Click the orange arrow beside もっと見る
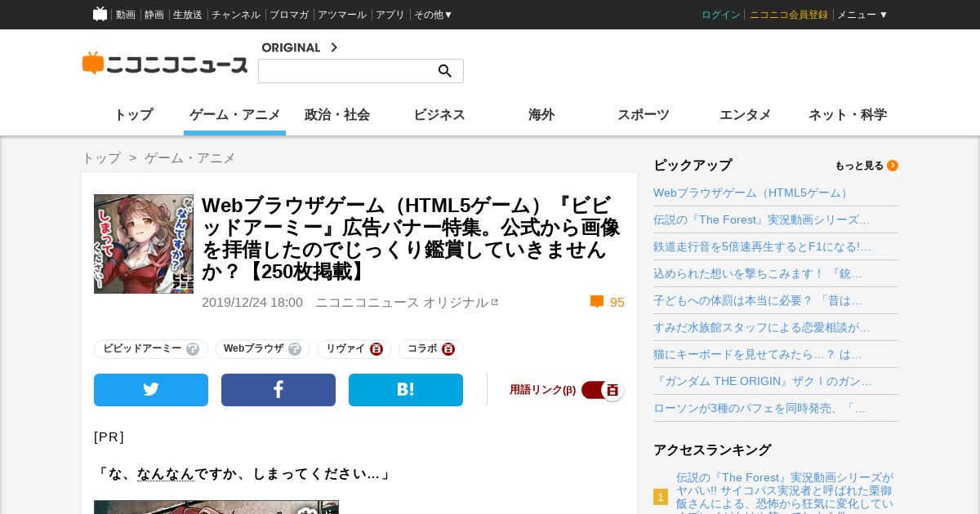The width and height of the screenshot is (980, 514). pyautogui.click(x=893, y=166)
